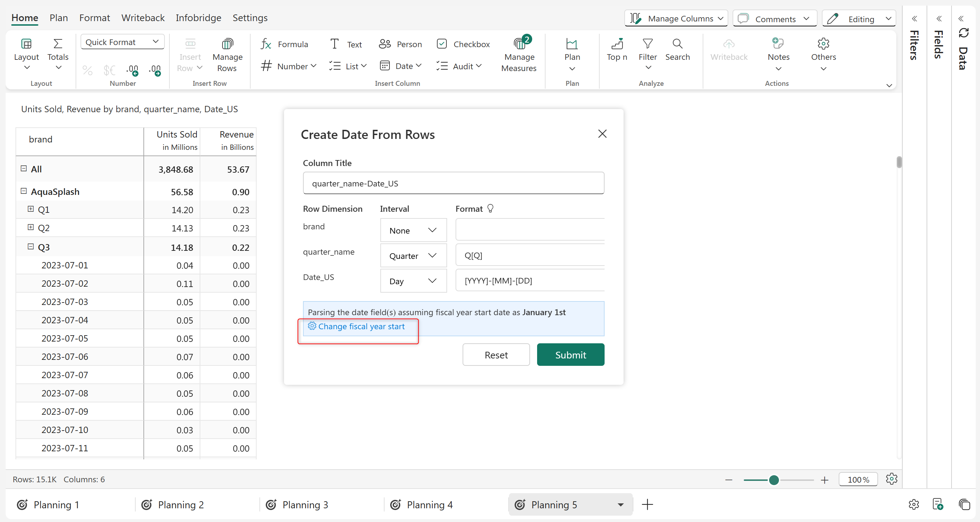Click the Formula fx icon
Viewport: 980px width, 522px height.
click(x=265, y=44)
